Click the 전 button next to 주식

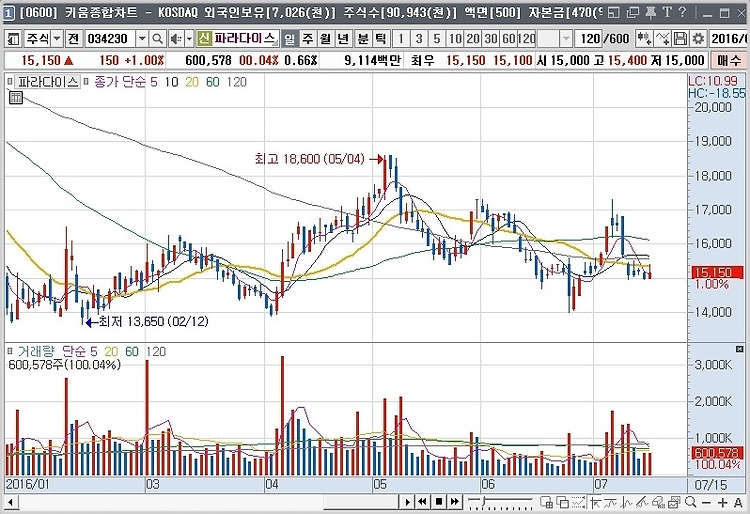73,38
